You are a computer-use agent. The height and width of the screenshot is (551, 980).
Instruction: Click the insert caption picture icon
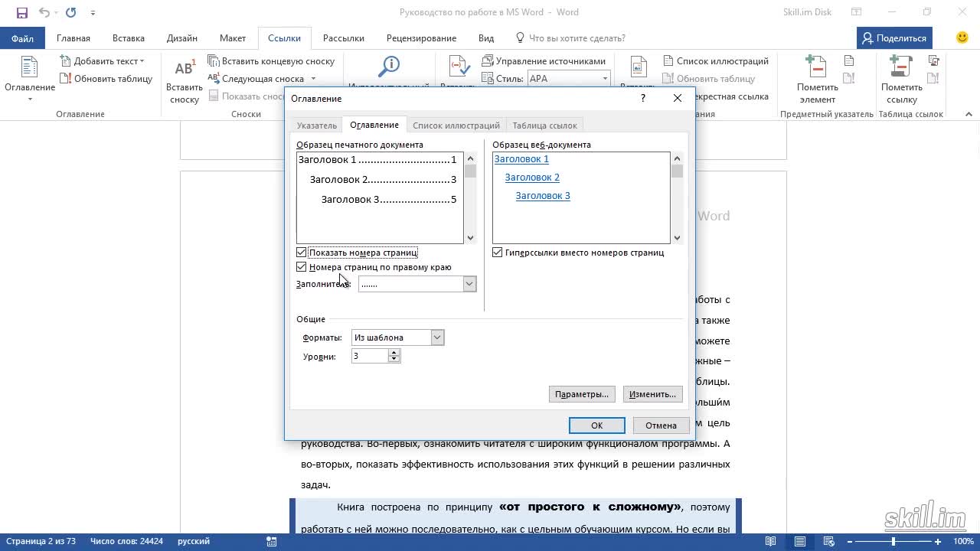pyautogui.click(x=639, y=67)
